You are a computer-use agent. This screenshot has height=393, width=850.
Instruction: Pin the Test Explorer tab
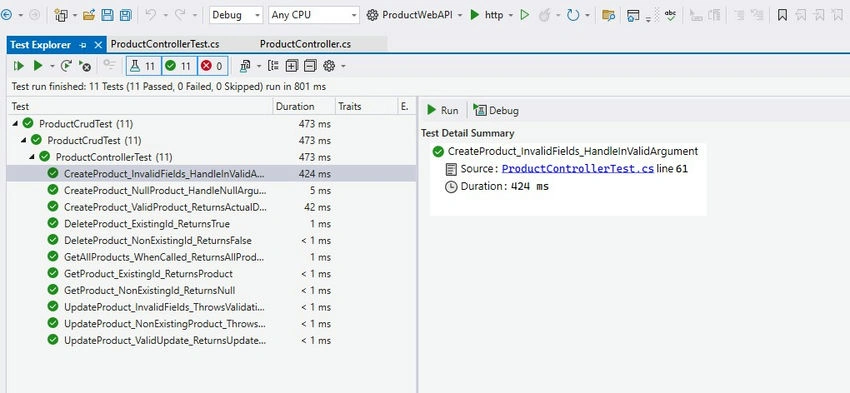pyautogui.click(x=83, y=45)
